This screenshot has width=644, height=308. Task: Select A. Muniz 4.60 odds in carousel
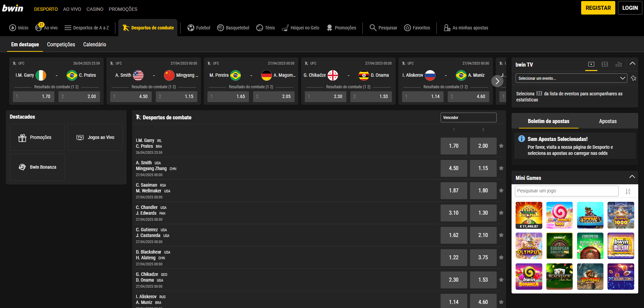[468, 97]
